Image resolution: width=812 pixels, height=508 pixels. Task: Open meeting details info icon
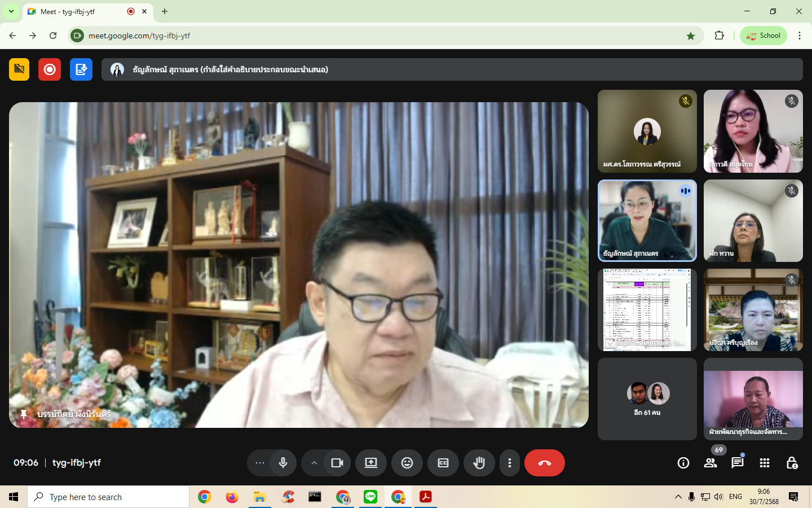coord(683,463)
